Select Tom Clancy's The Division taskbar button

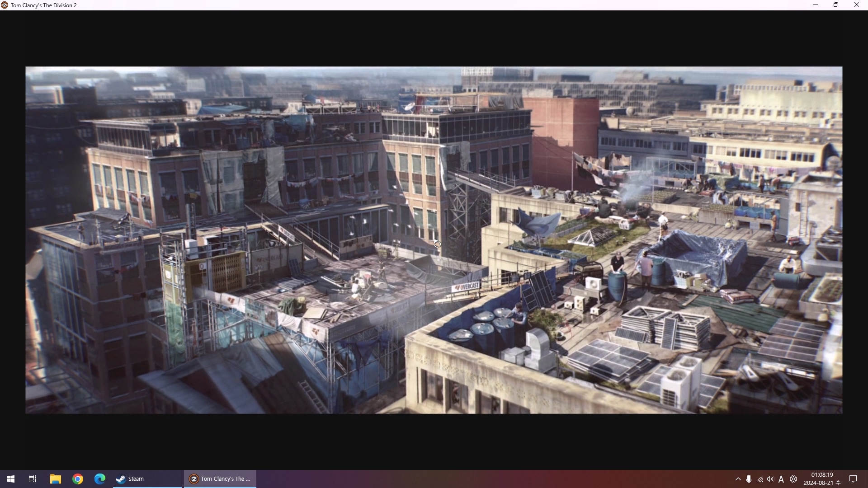tap(220, 479)
